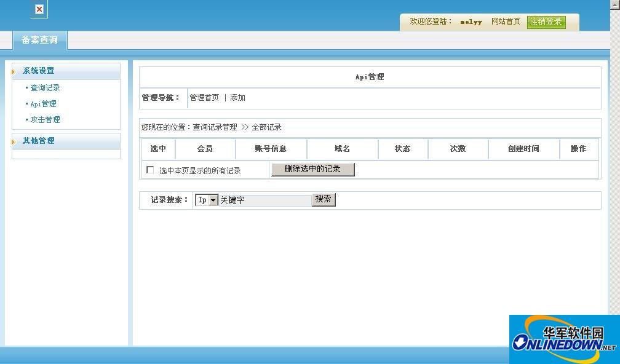This screenshot has width=620, height=364.
Task: Click the 搜索 button
Action: pos(324,199)
